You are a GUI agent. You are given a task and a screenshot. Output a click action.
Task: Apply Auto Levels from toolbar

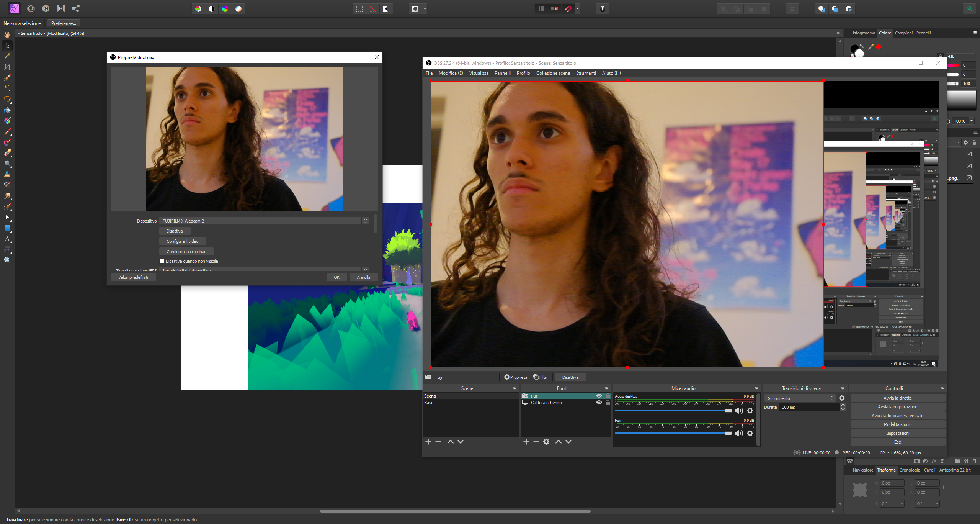click(x=198, y=9)
